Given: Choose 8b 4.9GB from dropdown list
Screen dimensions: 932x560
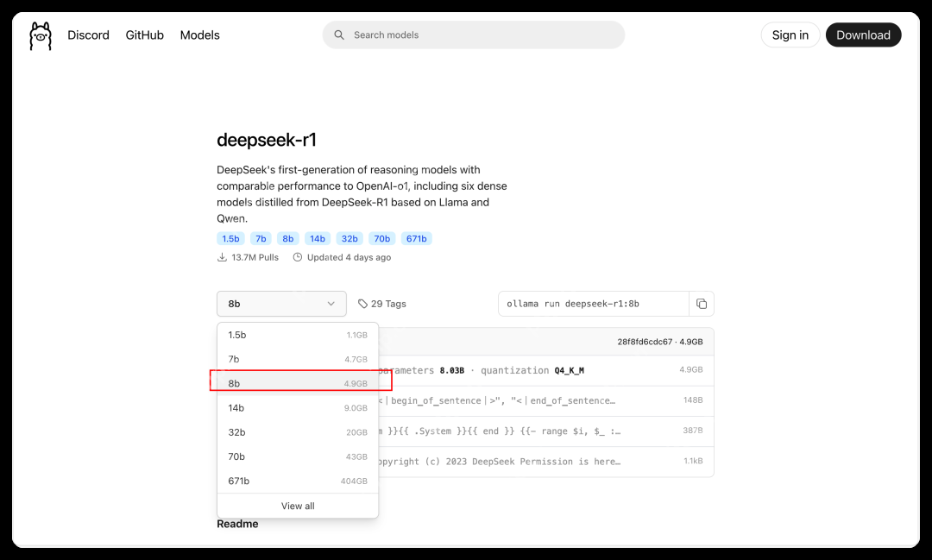Looking at the screenshot, I should 298,383.
